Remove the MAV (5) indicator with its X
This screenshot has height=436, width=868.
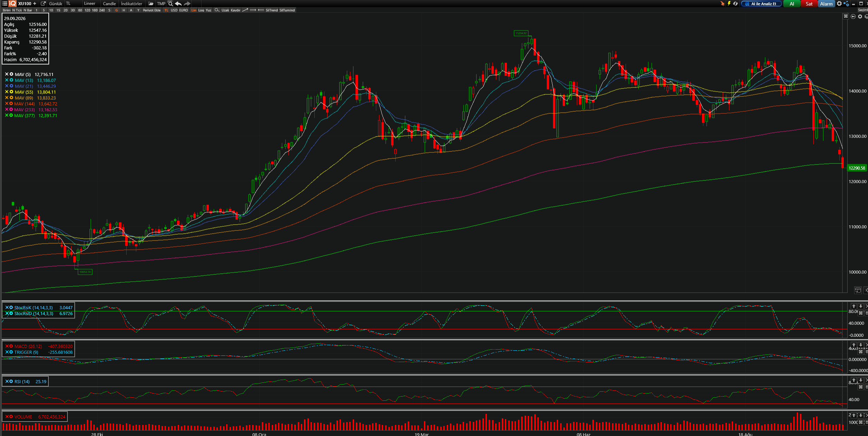(x=7, y=74)
